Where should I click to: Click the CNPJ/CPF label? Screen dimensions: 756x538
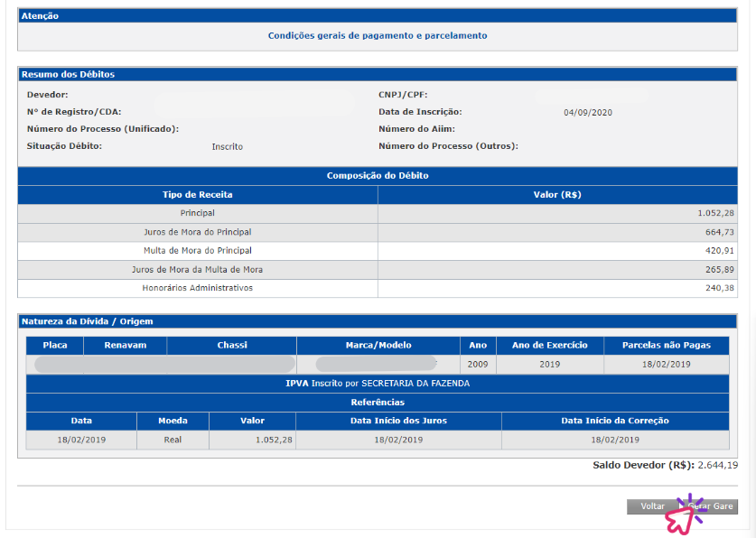403,95
